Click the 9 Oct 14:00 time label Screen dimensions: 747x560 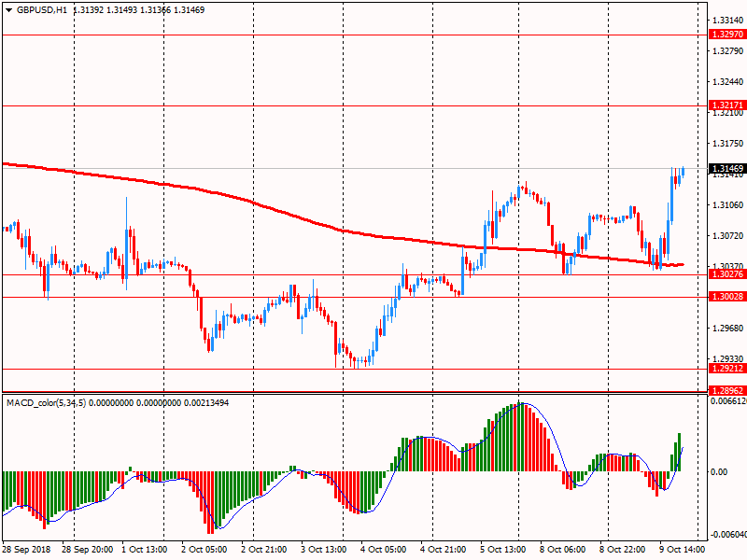coord(683,550)
